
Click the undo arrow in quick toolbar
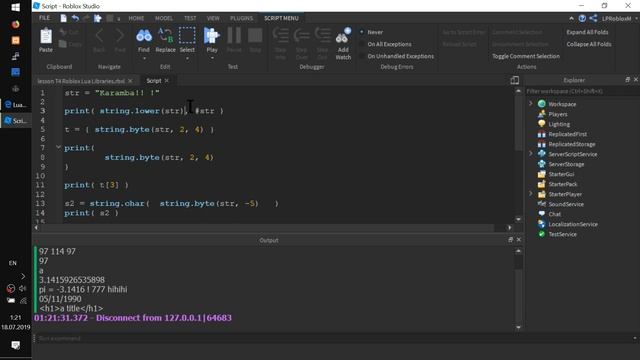click(75, 18)
